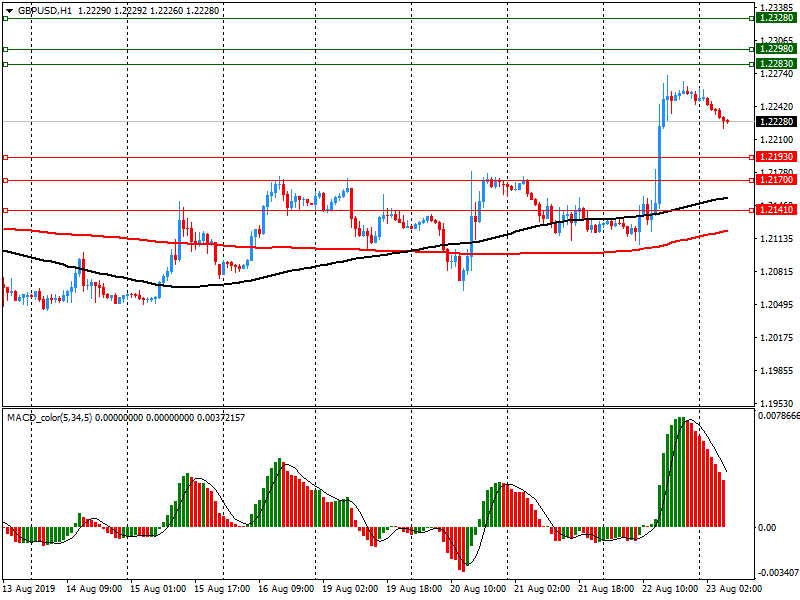Click the 15 Aug 17:00 time label
800x600 pixels.
(x=222, y=589)
